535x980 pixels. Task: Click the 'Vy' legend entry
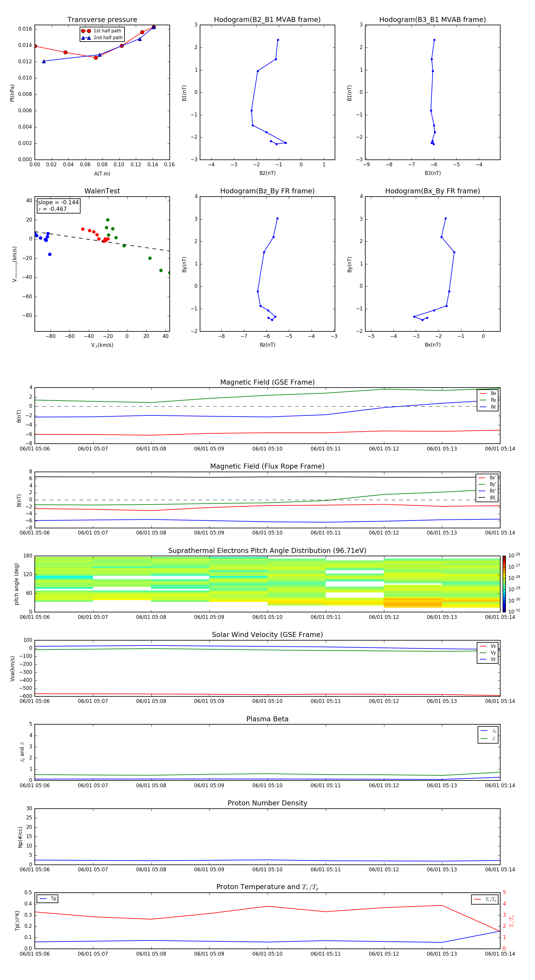(488, 653)
